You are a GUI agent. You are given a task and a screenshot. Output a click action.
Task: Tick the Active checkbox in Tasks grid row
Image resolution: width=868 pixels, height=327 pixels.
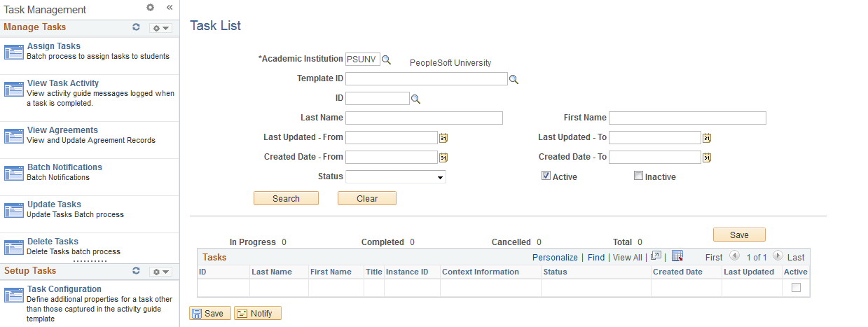795,287
